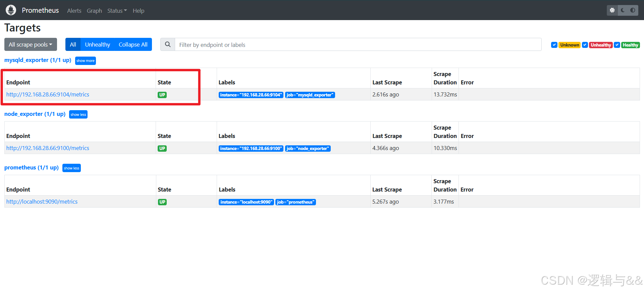The image size is (644, 291).
Task: Open the All scrape pools dropdown
Action: [x=31, y=45]
